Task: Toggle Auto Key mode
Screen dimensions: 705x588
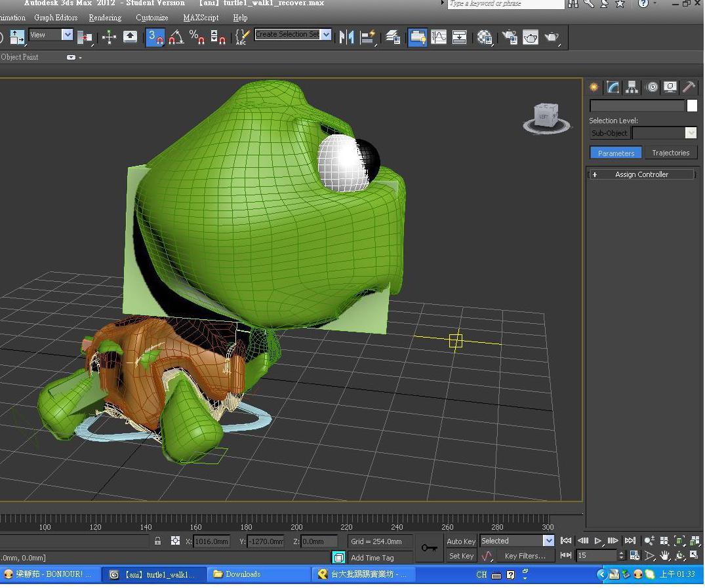Action: pos(461,541)
